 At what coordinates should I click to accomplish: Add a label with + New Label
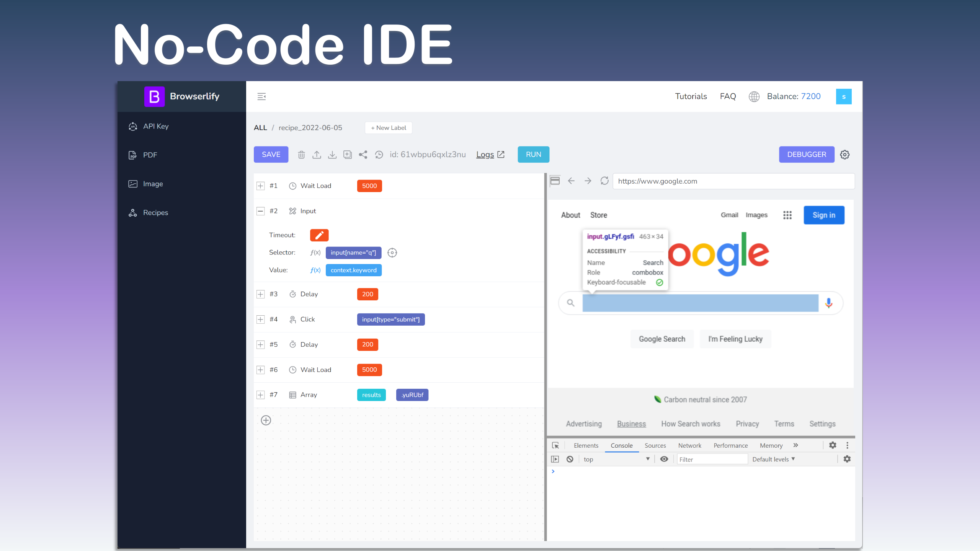pyautogui.click(x=388, y=128)
